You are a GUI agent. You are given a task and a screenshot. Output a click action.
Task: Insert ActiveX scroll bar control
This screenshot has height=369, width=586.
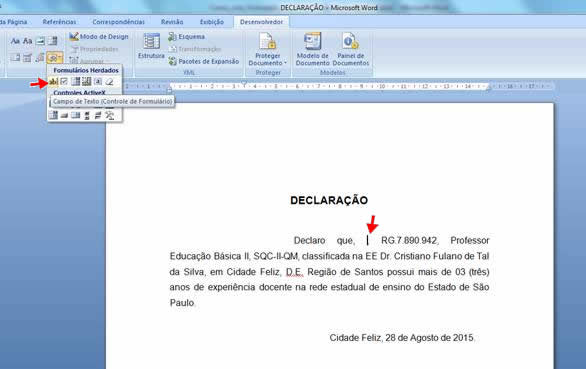pyautogui.click(x=98, y=116)
